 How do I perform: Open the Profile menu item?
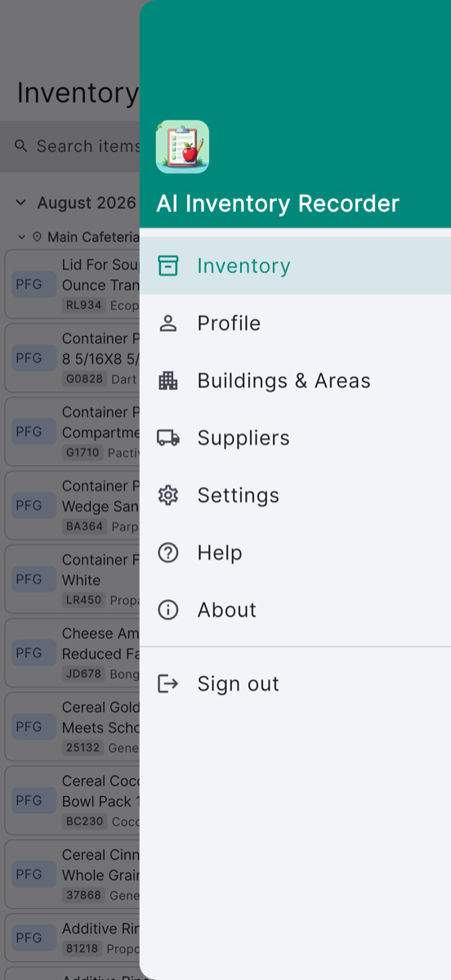(295, 323)
